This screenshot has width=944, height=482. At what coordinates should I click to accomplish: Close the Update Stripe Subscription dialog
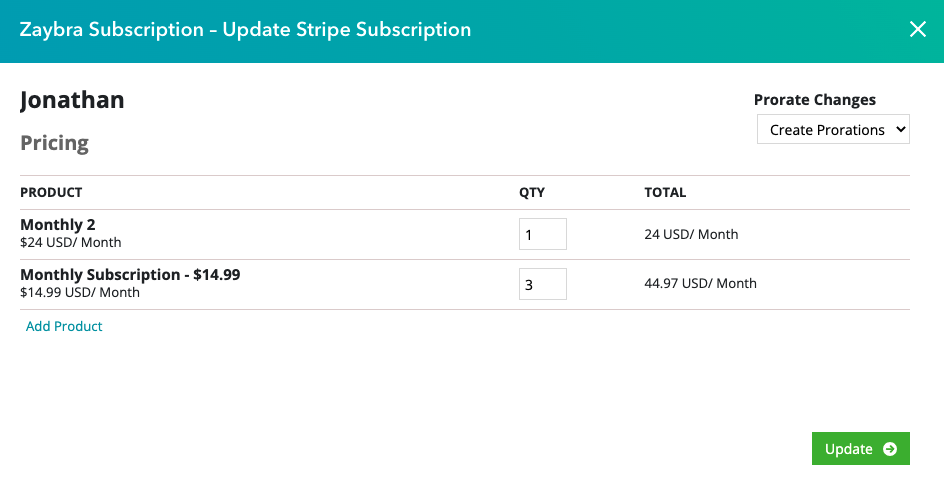pyautogui.click(x=918, y=29)
